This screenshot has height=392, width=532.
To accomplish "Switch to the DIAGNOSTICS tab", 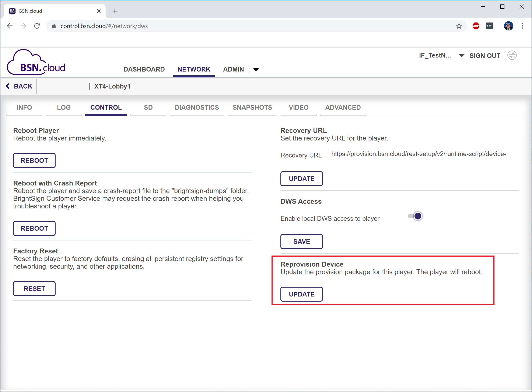I will 197,107.
